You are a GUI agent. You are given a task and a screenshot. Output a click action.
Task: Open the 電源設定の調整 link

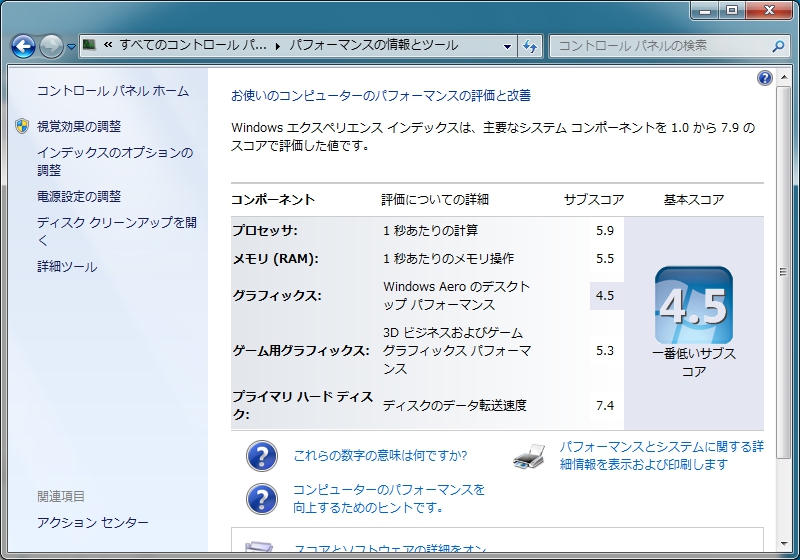(x=79, y=196)
